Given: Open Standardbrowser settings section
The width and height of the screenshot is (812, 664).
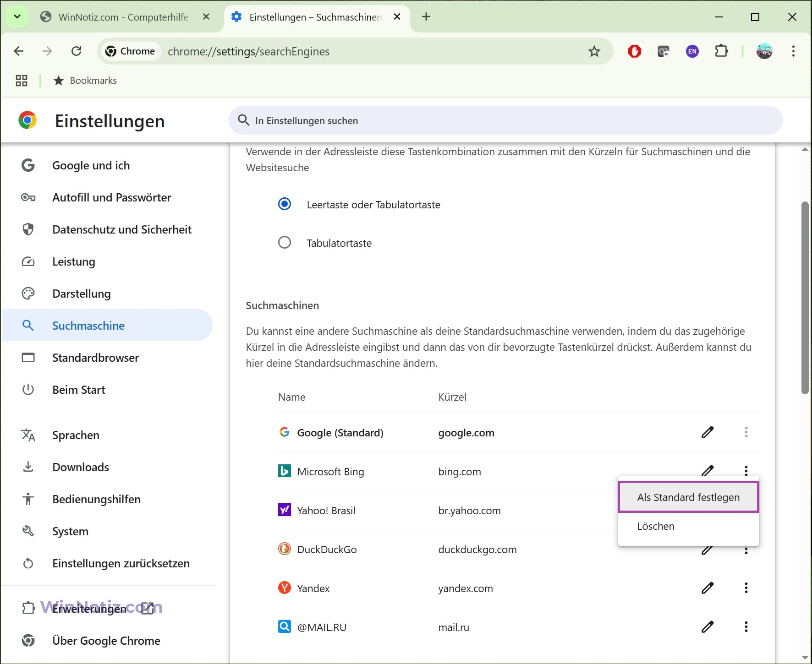Looking at the screenshot, I should (x=107, y=358).
